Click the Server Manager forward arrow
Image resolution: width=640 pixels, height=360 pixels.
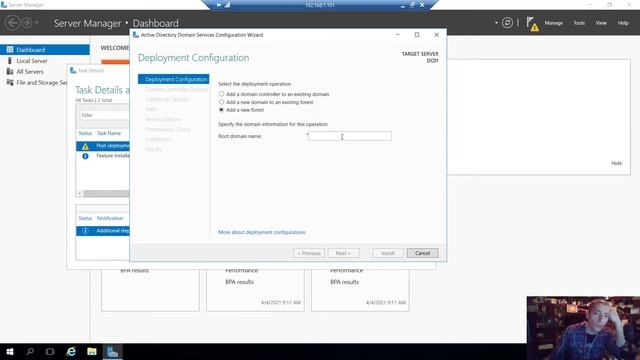coord(27,22)
